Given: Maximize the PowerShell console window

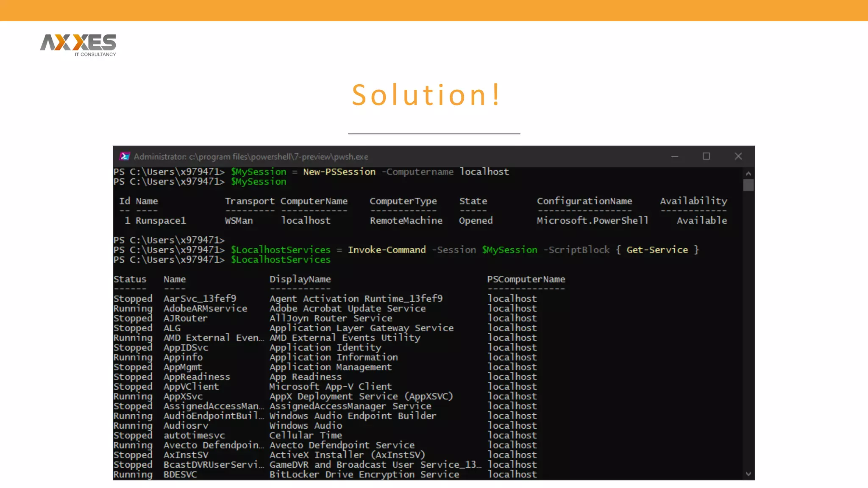Looking at the screenshot, I should tap(706, 156).
